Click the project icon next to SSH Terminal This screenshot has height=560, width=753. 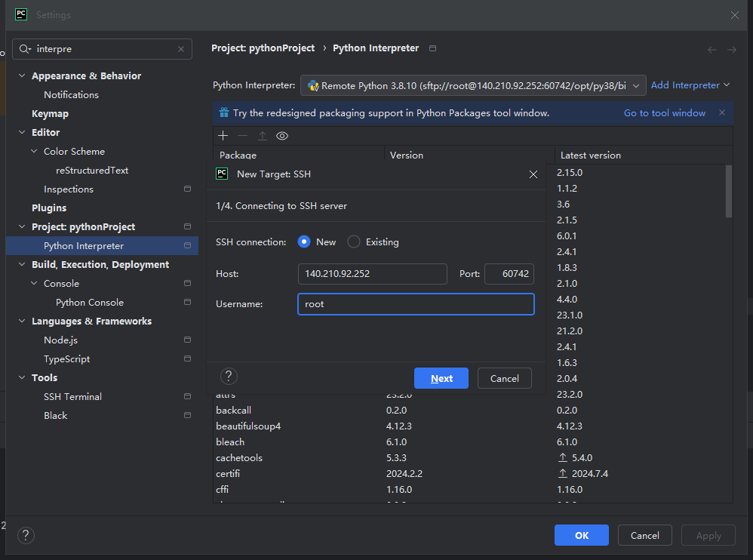click(x=187, y=396)
